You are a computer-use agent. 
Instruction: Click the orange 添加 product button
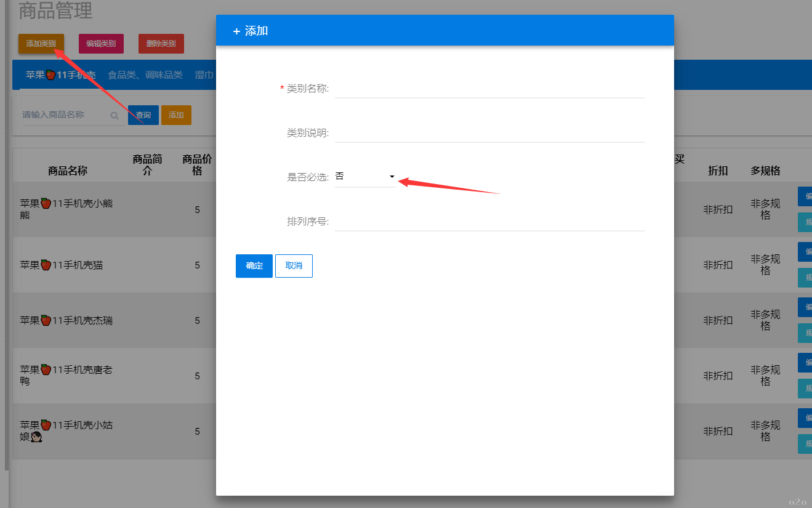(176, 115)
